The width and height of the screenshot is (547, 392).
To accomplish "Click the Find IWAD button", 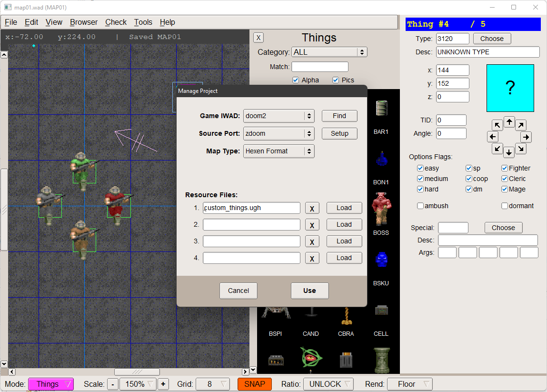I will point(339,116).
